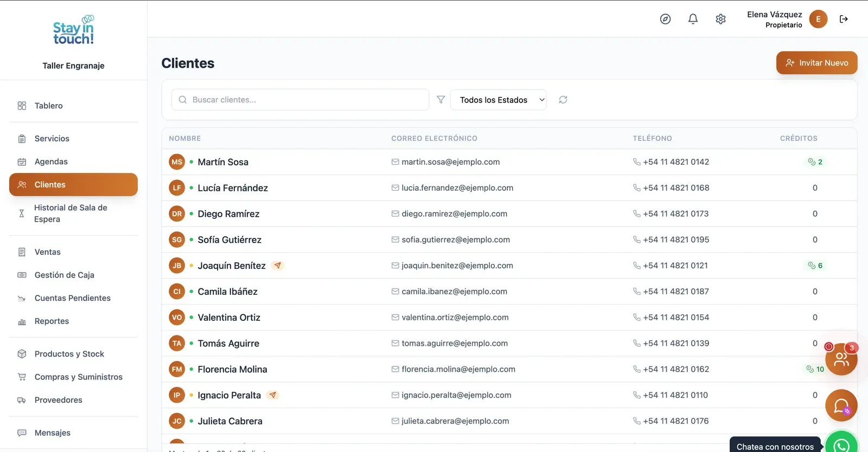Select client name Sofía Gutiérrez
868x452 pixels.
(x=229, y=240)
